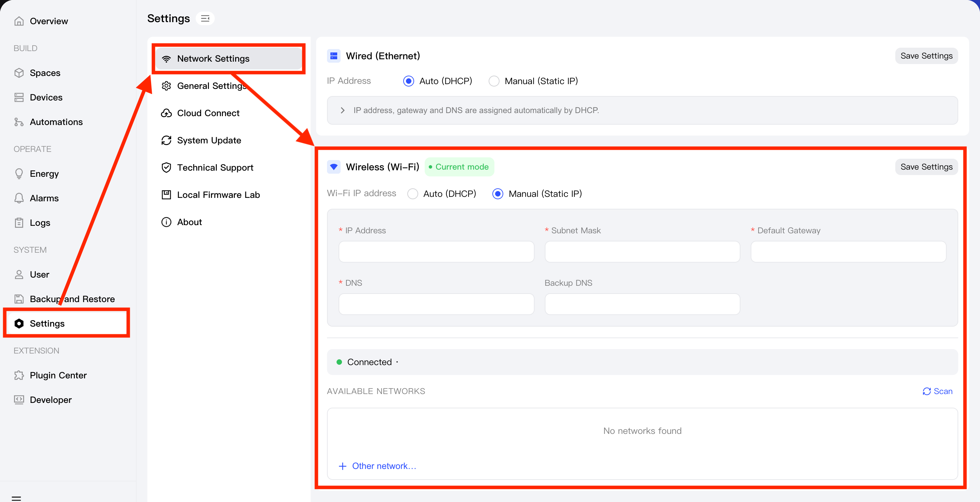Scan for available networks
Screen dimensions: 980x502
tap(937, 392)
